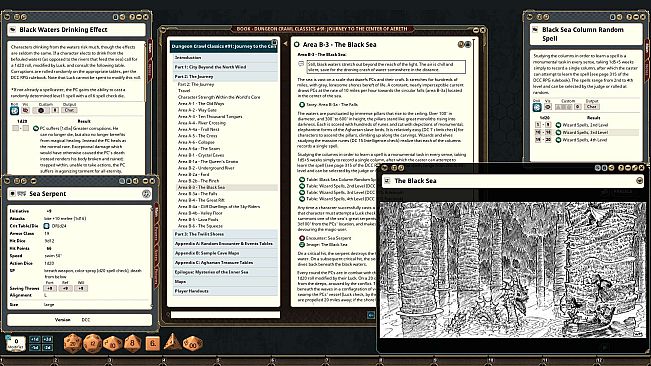
Task: Click the story text scrollbar in book window
Action: (x=473, y=100)
